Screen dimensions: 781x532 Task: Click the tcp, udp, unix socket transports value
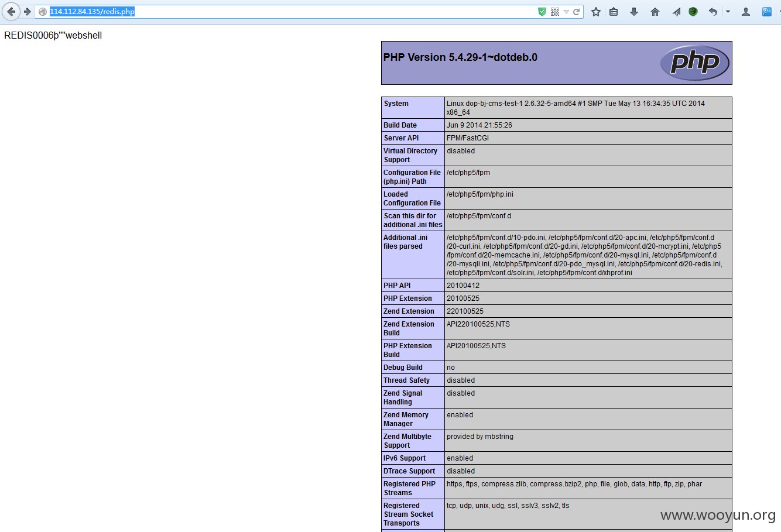508,506
